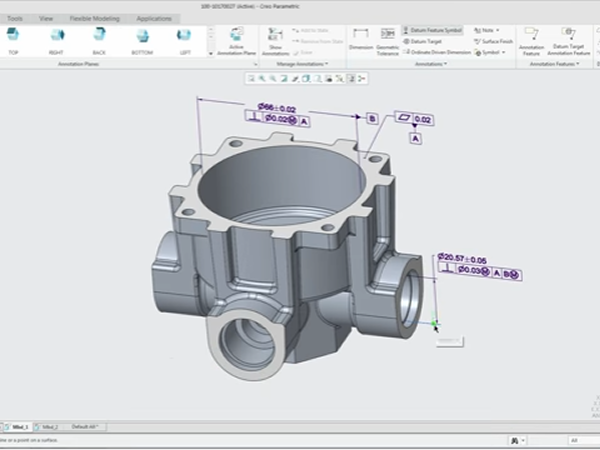This screenshot has width=600, height=450.
Task: Open the selection filter box in status bar
Action: [x=583, y=440]
